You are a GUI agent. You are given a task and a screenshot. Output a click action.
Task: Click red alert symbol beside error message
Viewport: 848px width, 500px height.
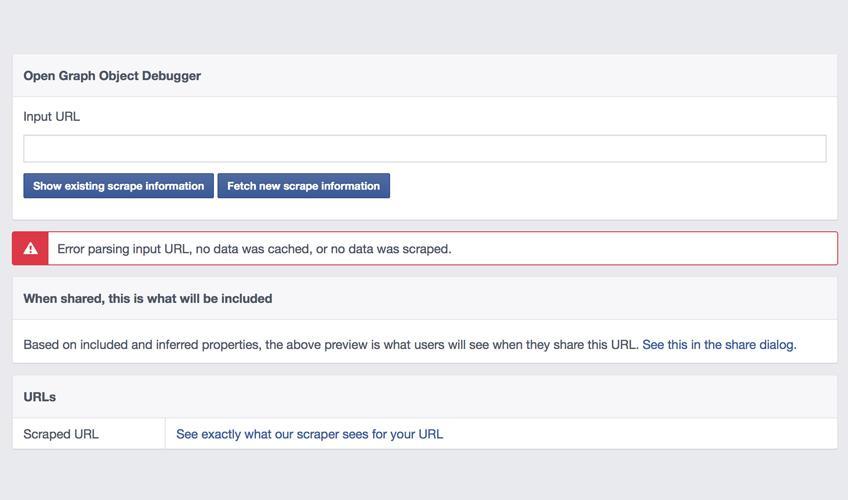coord(30,248)
